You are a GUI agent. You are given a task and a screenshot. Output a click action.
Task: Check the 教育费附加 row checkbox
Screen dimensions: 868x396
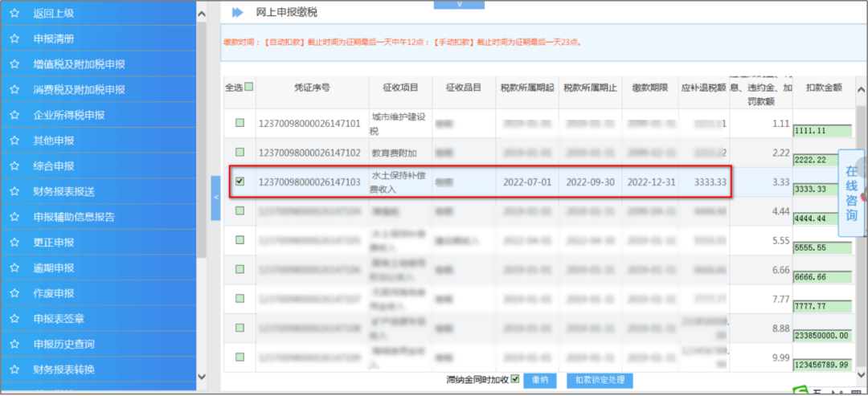coord(240,152)
